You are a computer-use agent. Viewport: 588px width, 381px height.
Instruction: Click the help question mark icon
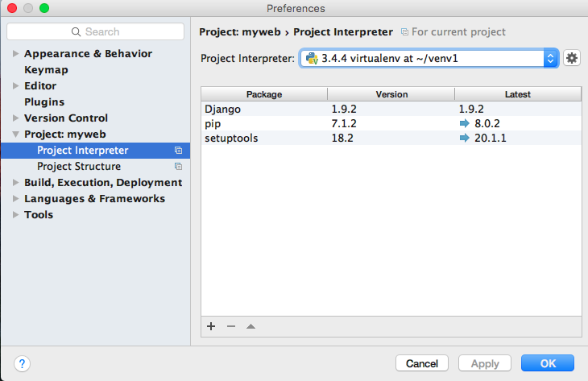tap(22, 363)
